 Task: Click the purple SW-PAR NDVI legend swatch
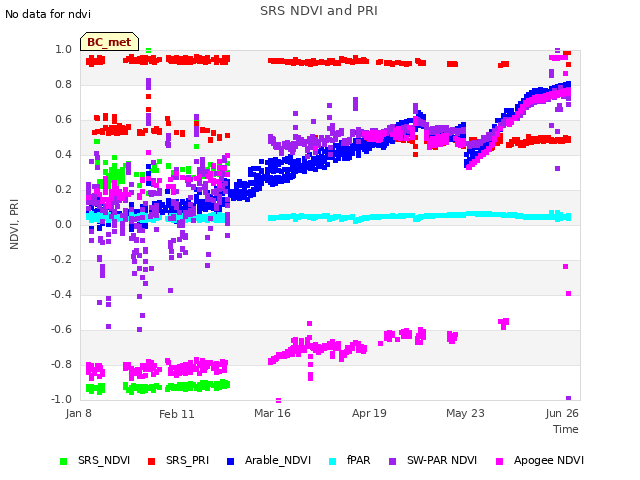(x=392, y=461)
